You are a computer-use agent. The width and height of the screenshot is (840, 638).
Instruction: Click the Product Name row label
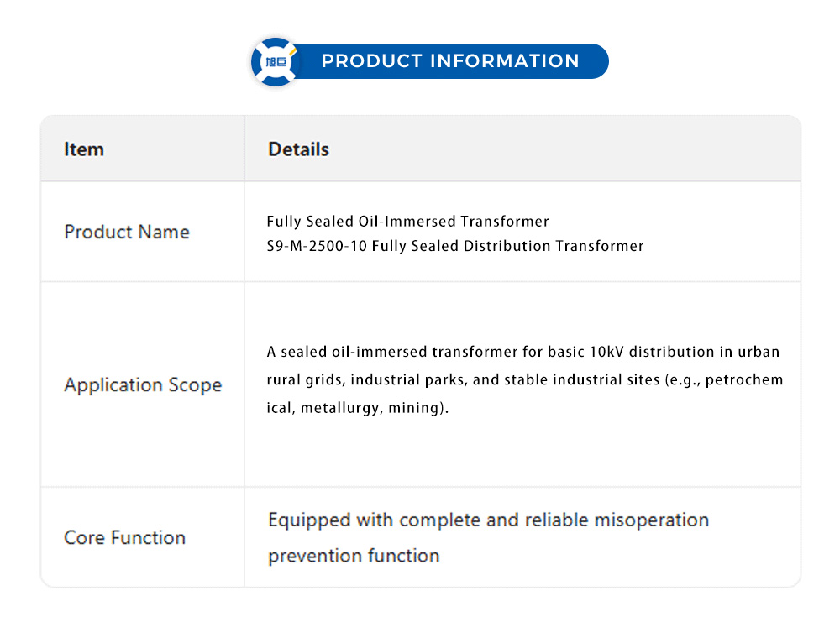click(x=127, y=232)
